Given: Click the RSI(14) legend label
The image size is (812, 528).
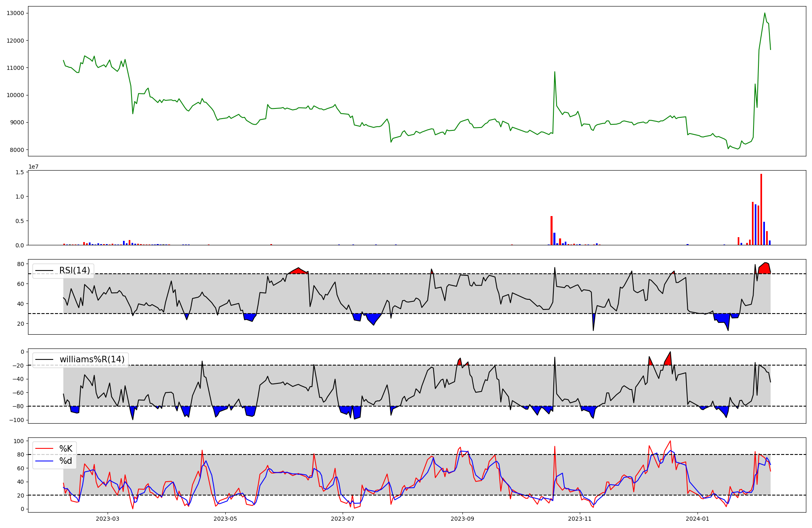Looking at the screenshot, I should coord(75,270).
